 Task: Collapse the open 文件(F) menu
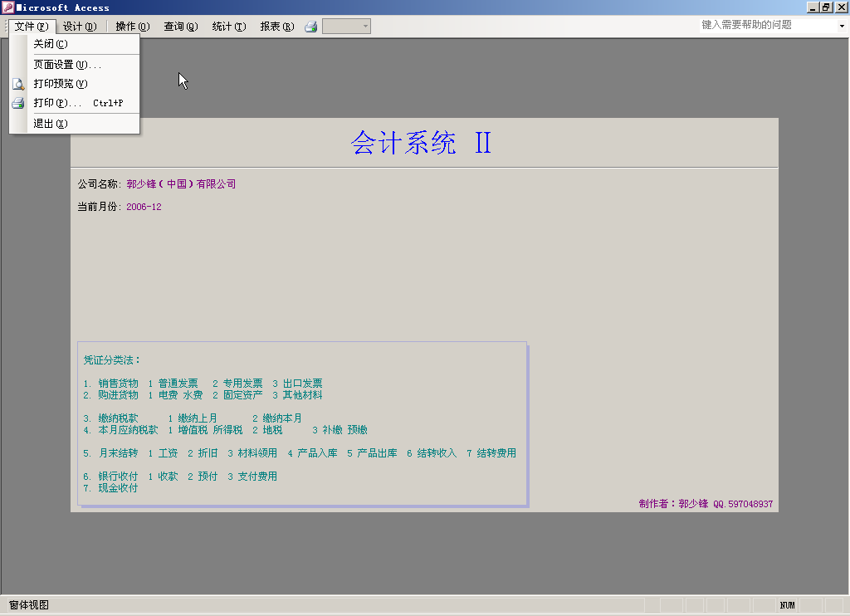[x=32, y=27]
